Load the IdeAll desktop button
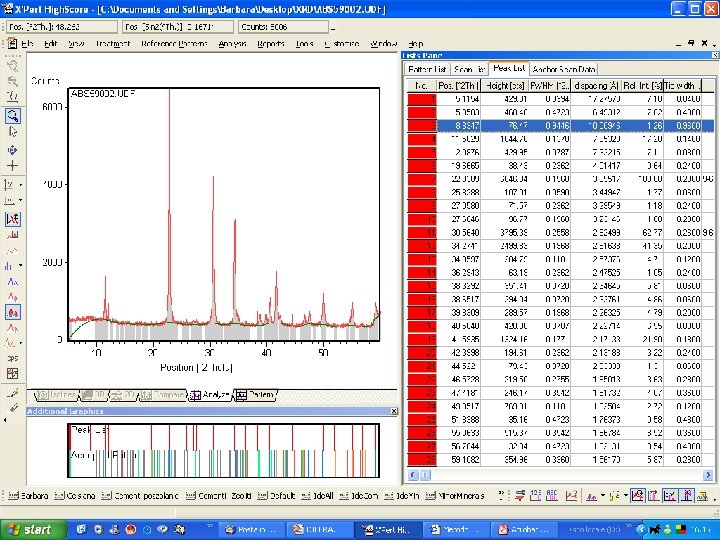The width and height of the screenshot is (720, 540). (x=317, y=495)
